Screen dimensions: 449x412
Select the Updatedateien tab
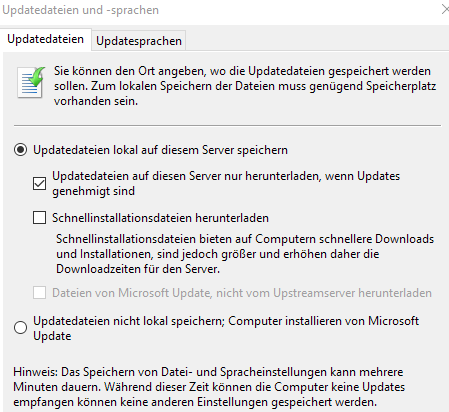[46, 39]
